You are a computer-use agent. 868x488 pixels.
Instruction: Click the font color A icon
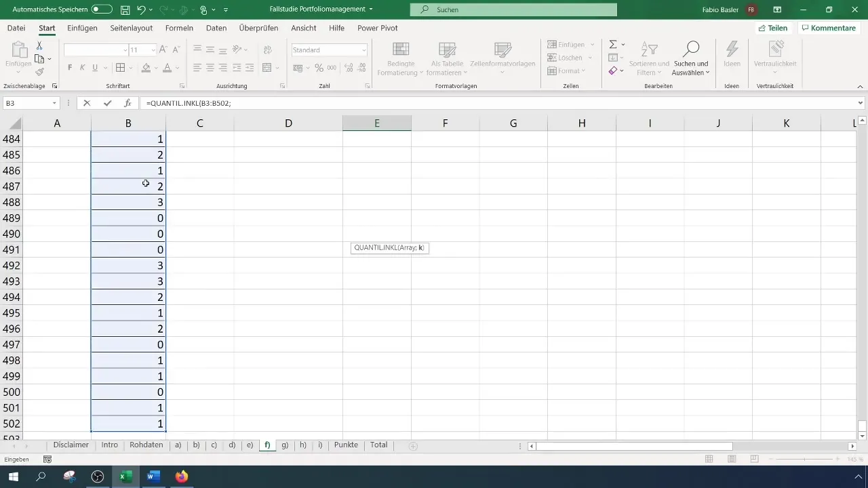[x=167, y=68]
